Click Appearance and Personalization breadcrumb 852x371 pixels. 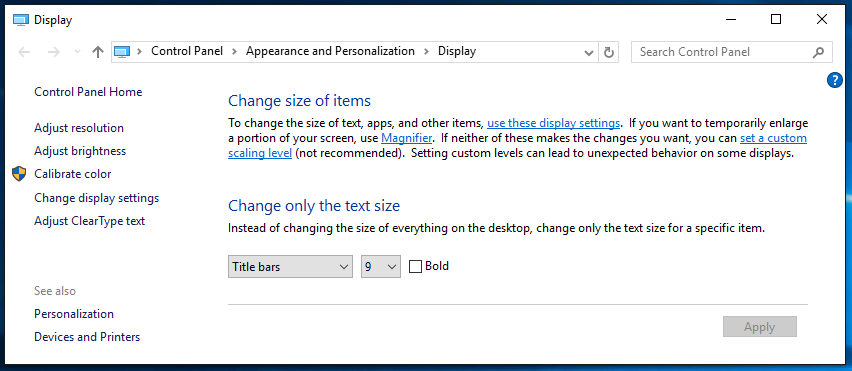tap(330, 51)
